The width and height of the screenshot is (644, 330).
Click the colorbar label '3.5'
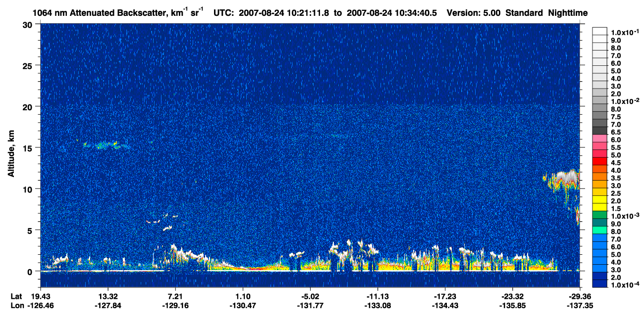pos(616,178)
